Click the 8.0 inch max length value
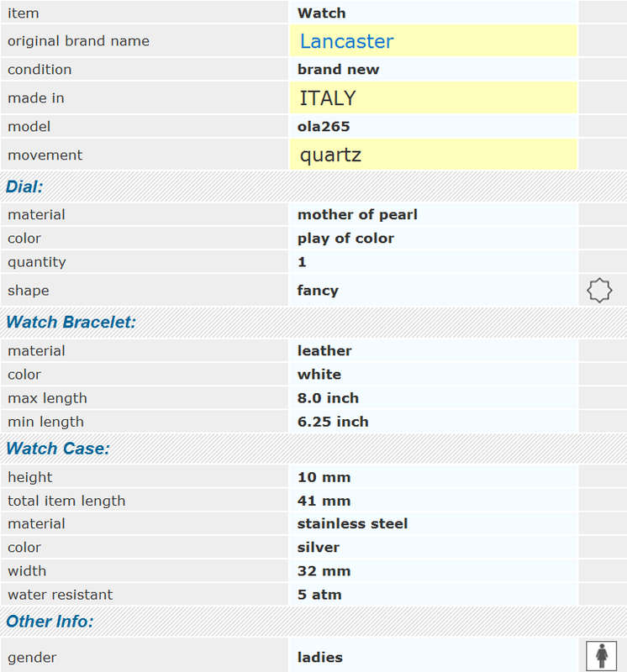This screenshot has width=627, height=672. coord(328,397)
